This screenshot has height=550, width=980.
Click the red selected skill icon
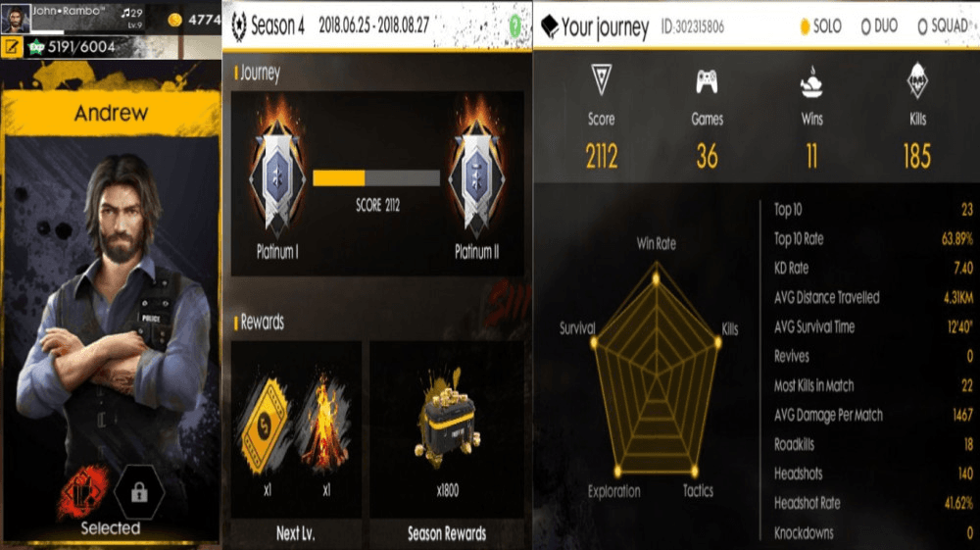coord(84,492)
